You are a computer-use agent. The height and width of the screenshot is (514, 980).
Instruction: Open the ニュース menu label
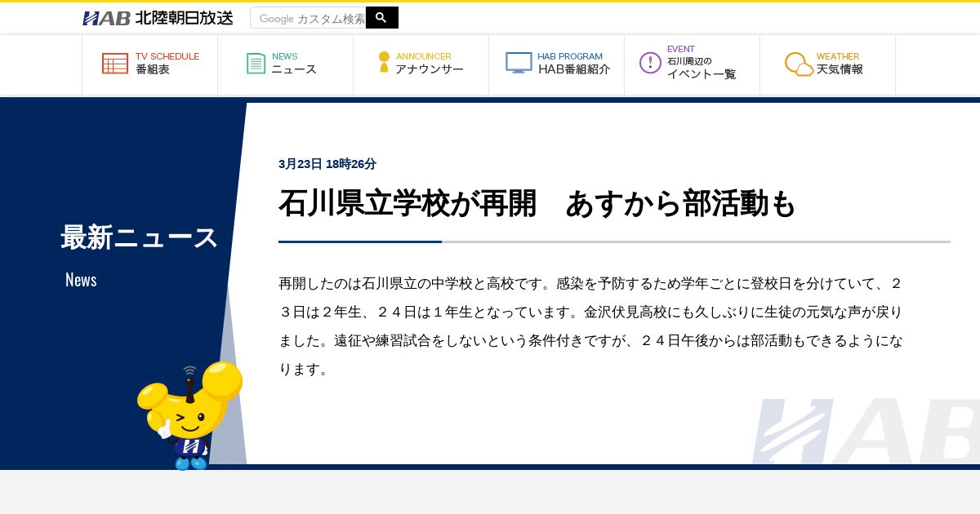(294, 70)
